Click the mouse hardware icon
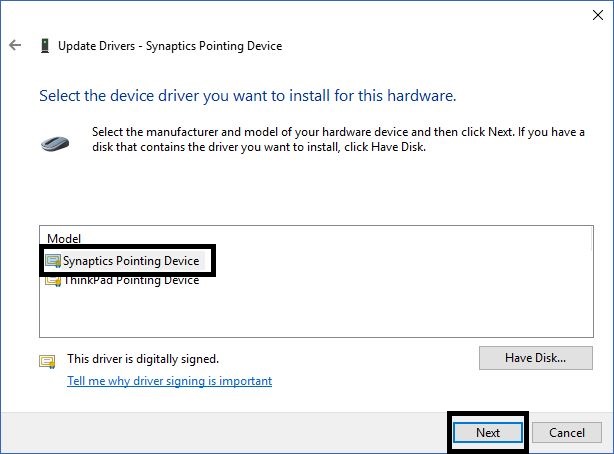 click(55, 144)
